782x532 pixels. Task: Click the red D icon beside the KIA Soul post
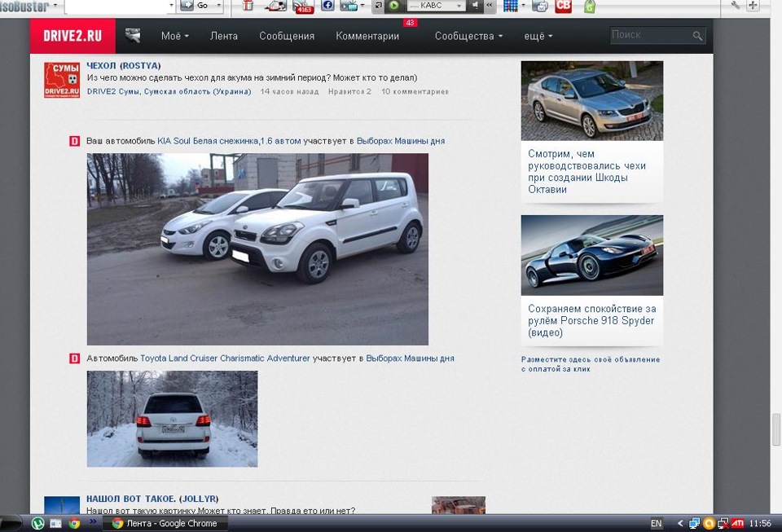(74, 141)
